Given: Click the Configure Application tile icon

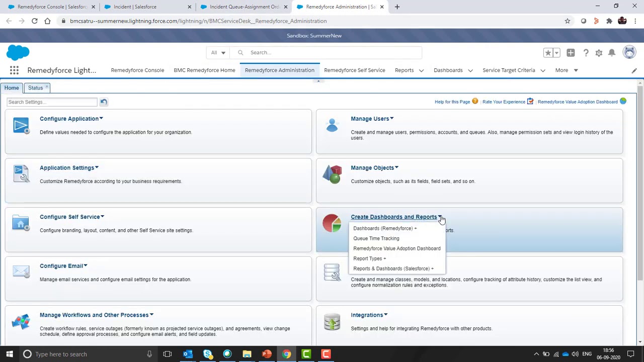Looking at the screenshot, I should coord(21,126).
